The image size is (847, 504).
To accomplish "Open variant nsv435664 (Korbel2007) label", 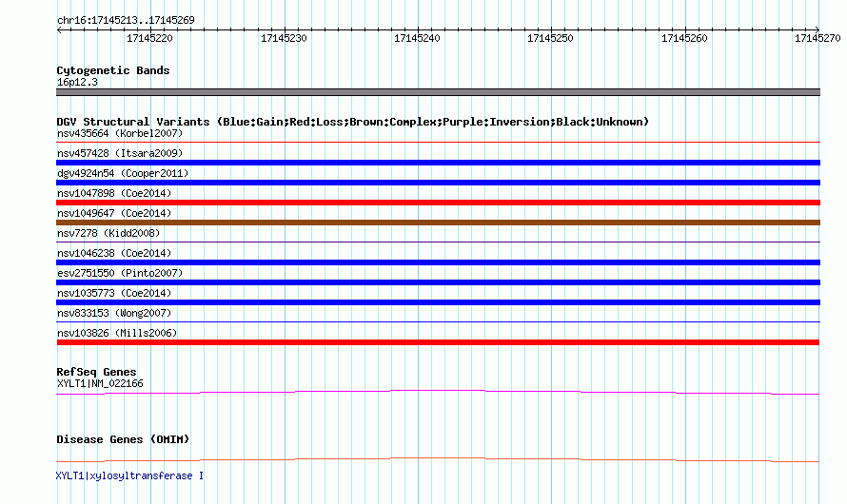I will point(120,133).
